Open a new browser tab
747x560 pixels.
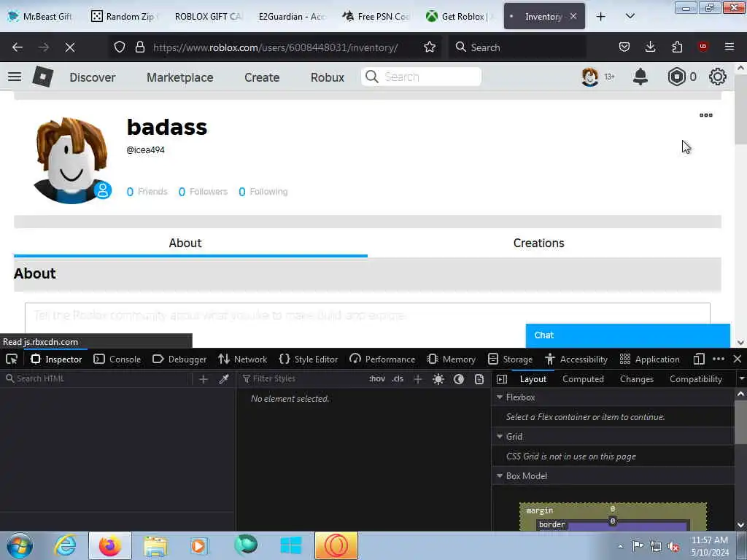click(601, 16)
